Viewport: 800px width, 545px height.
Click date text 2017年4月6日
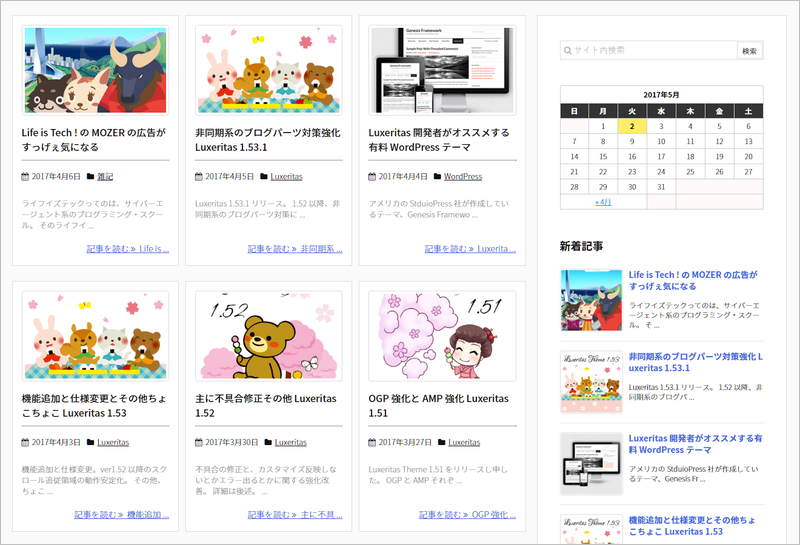(x=56, y=177)
